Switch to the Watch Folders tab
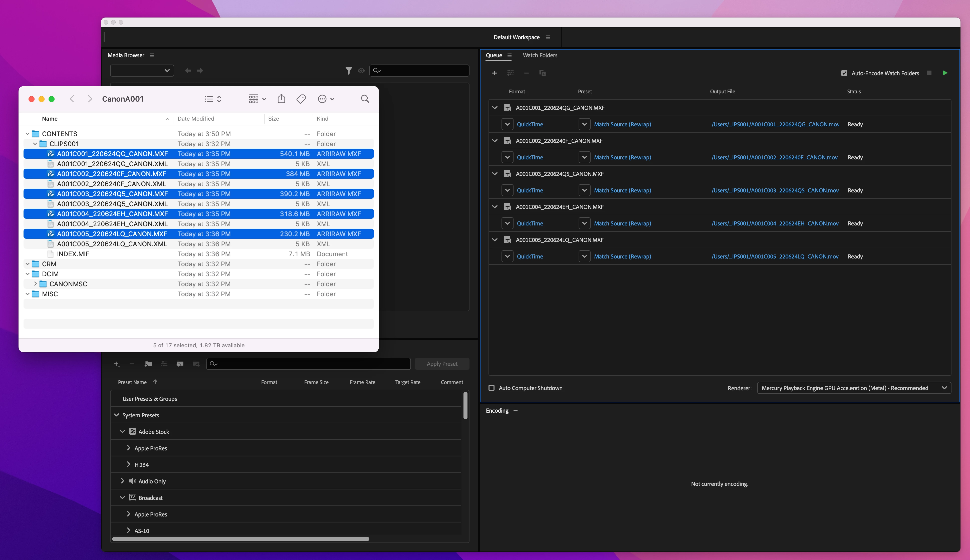Screen dimensions: 970x560 [540, 55]
